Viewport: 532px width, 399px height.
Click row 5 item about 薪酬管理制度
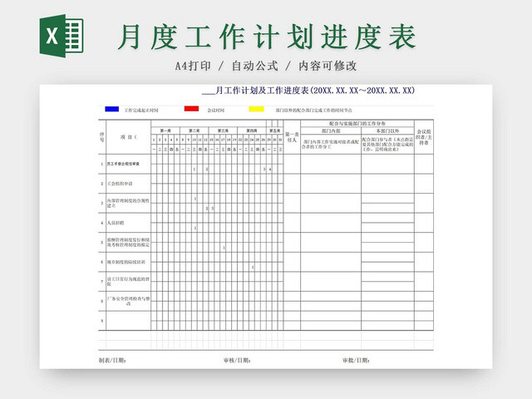point(128,242)
